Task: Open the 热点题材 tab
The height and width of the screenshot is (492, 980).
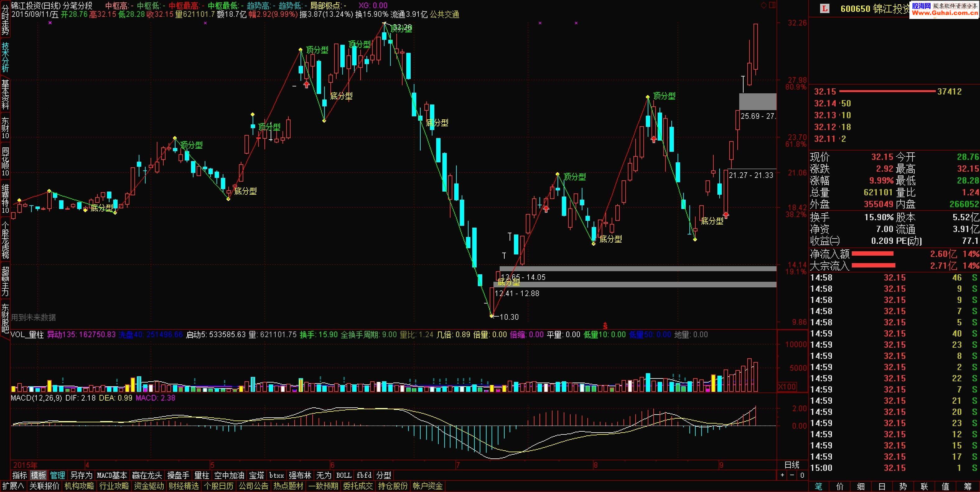Action: [x=288, y=486]
